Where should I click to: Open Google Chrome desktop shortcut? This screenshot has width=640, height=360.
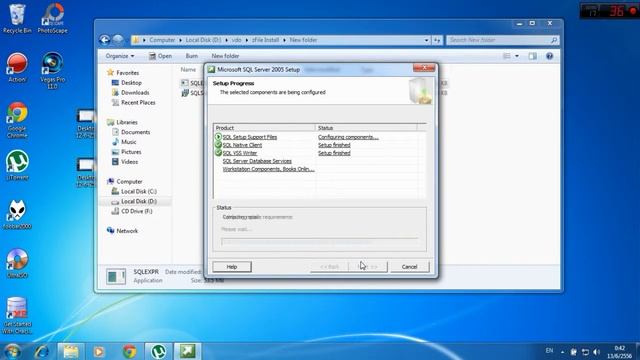click(17, 120)
